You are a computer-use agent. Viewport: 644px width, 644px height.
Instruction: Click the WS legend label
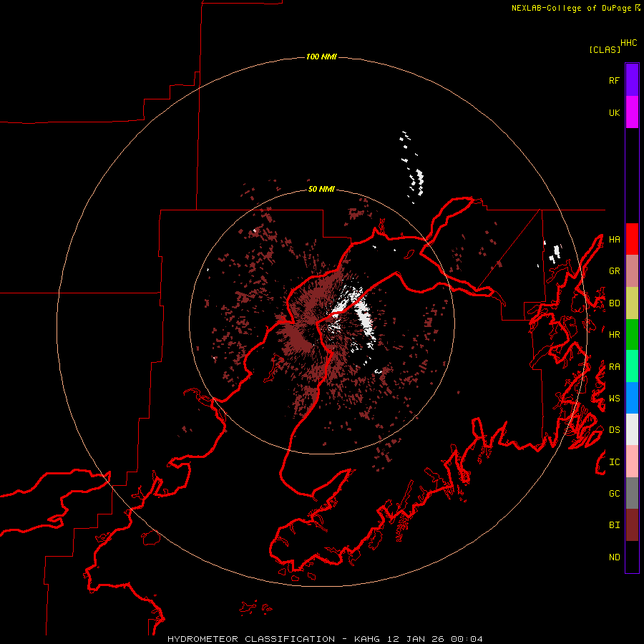(614, 399)
